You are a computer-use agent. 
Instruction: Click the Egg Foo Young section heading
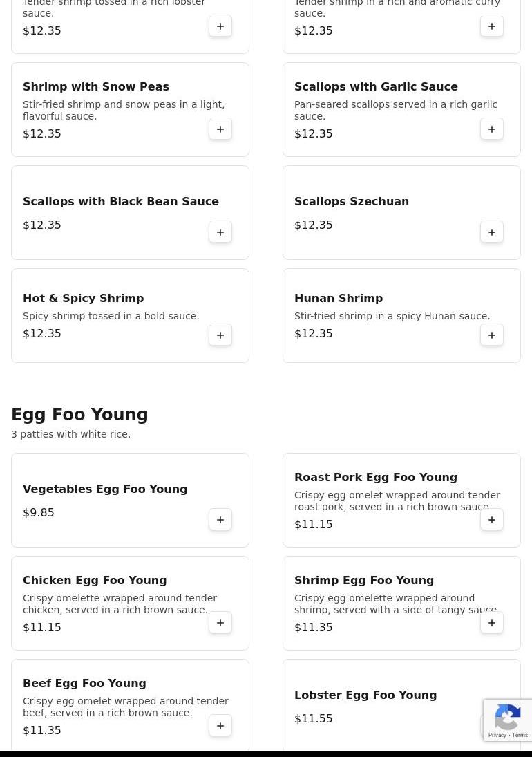pyautogui.click(x=79, y=415)
